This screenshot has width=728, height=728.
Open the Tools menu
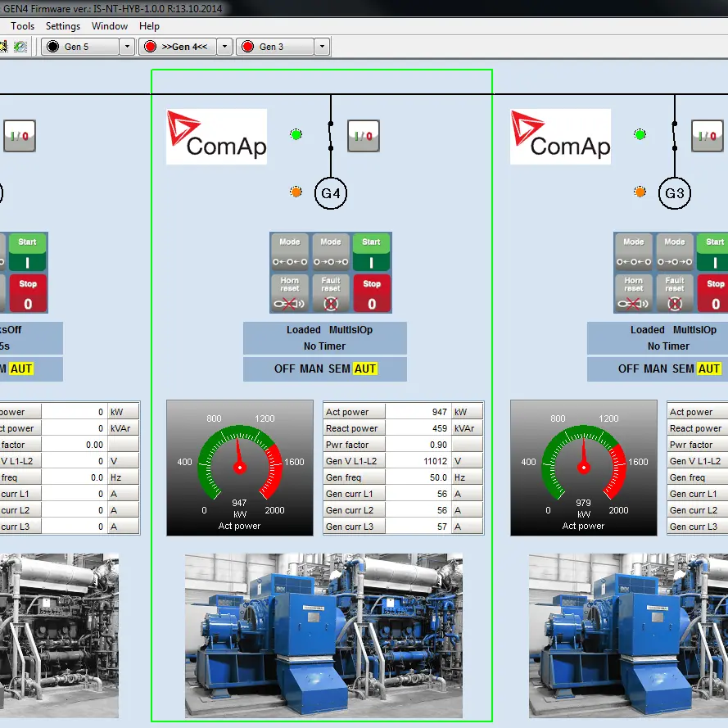click(22, 26)
